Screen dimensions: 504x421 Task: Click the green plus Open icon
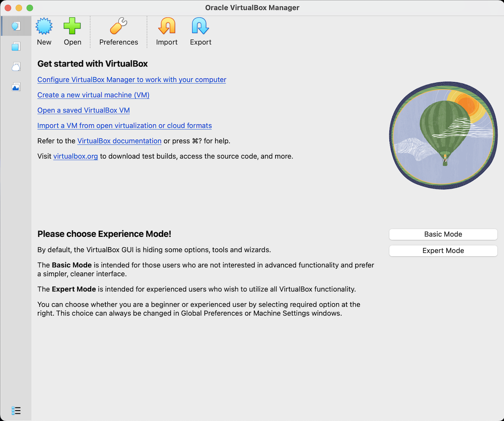[x=72, y=26]
